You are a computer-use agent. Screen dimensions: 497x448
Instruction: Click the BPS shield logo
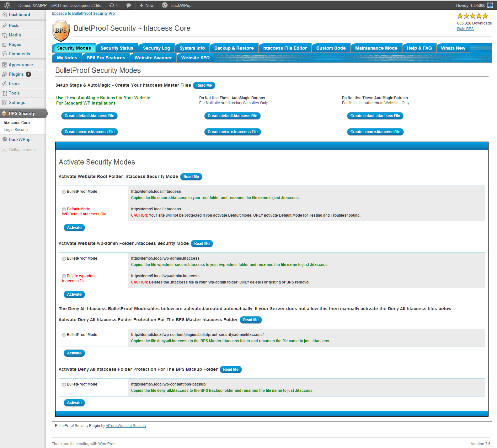[x=61, y=31]
